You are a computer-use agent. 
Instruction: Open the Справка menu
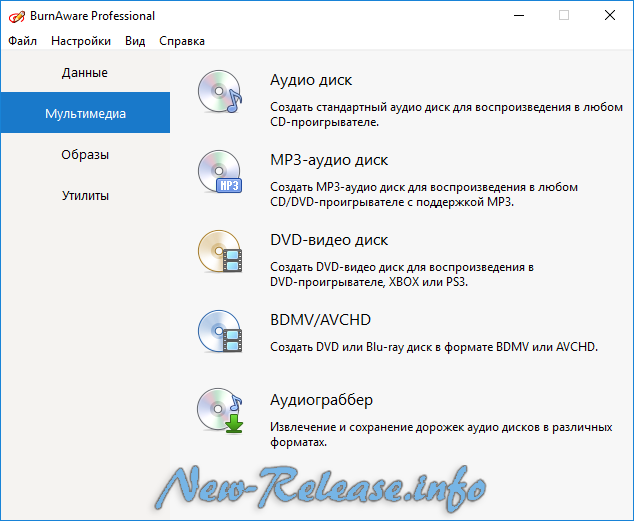(x=182, y=41)
